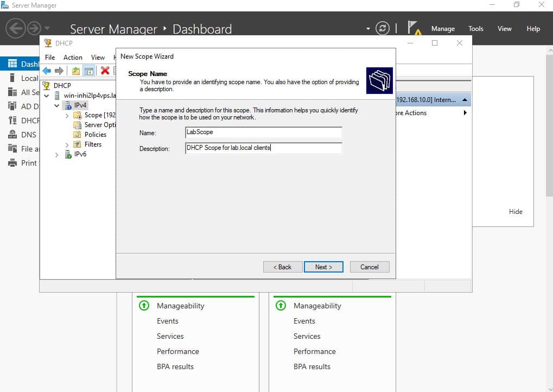The width and height of the screenshot is (553, 392).
Task: Collapse the IPv4 tree node
Action: [x=57, y=105]
